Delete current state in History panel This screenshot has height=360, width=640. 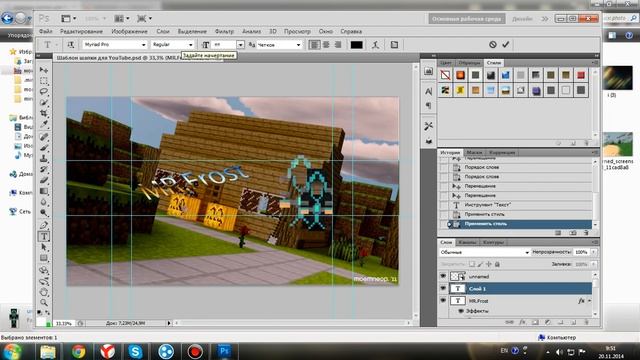[586, 233]
